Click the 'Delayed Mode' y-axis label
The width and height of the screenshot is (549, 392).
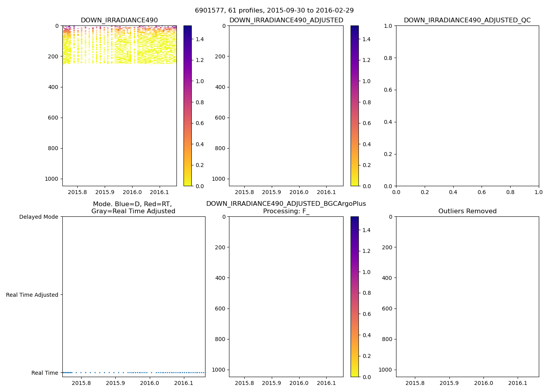38,217
